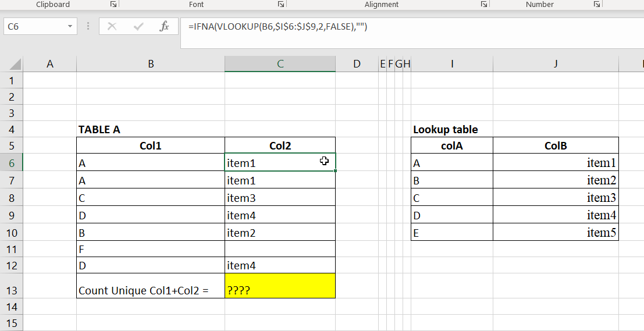The height and width of the screenshot is (331, 644).
Task: Select cell C12 containing item4
Action: click(280, 265)
